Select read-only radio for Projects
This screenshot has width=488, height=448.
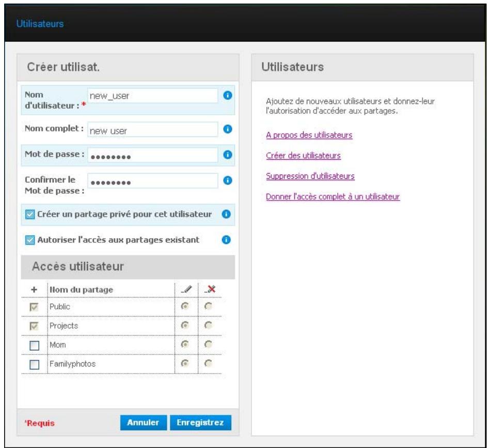click(x=208, y=326)
